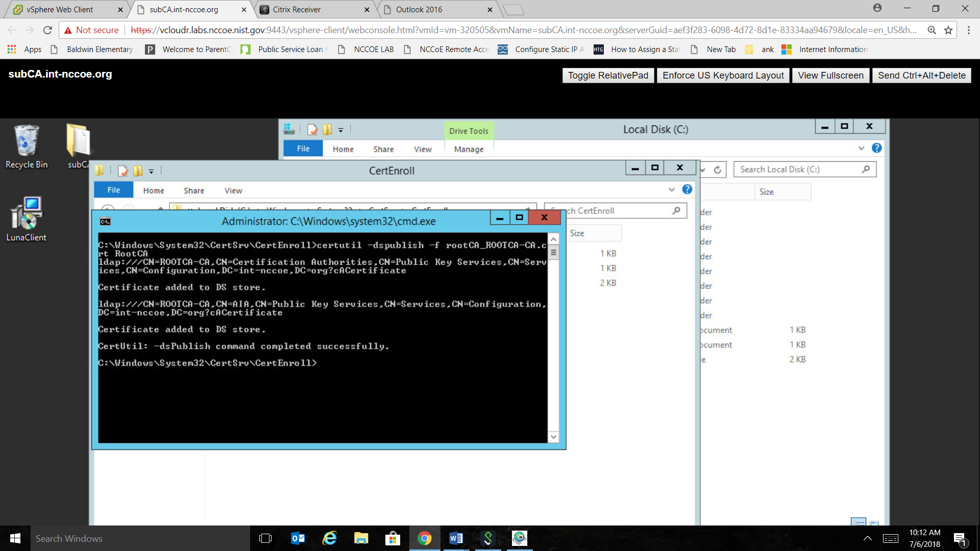This screenshot has height=551, width=980.
Task: Click View Fullscreen button
Action: pos(830,76)
